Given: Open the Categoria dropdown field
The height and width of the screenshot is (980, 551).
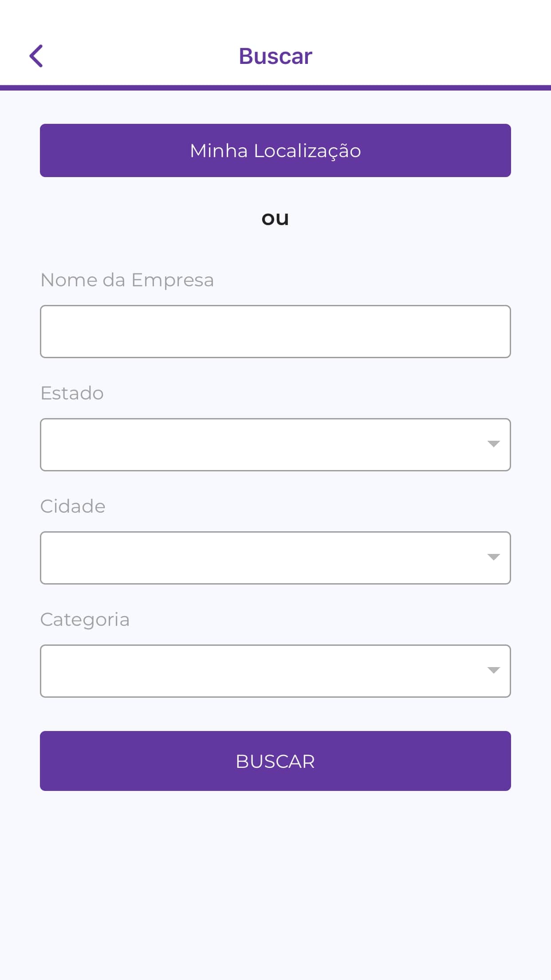Looking at the screenshot, I should click(262, 671).
